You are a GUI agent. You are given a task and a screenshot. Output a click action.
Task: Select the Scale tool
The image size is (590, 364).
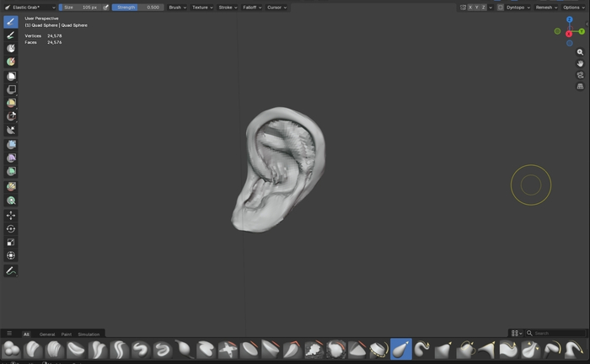coord(11,242)
